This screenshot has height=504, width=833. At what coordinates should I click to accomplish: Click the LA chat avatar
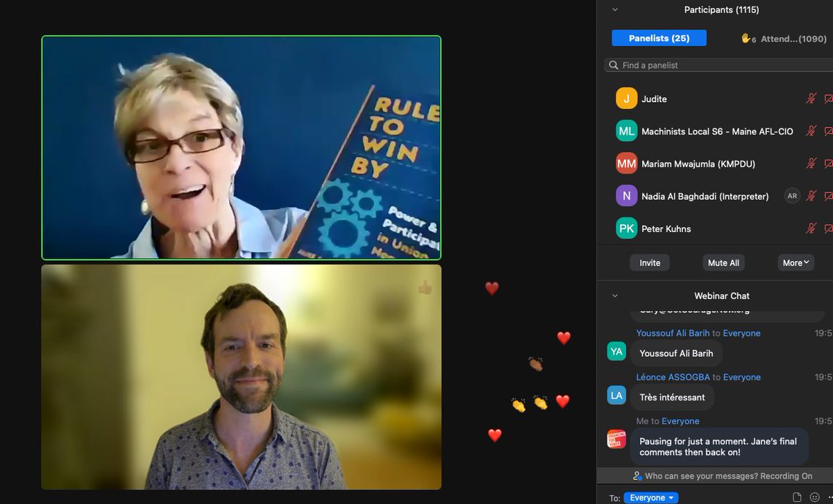[616, 395]
